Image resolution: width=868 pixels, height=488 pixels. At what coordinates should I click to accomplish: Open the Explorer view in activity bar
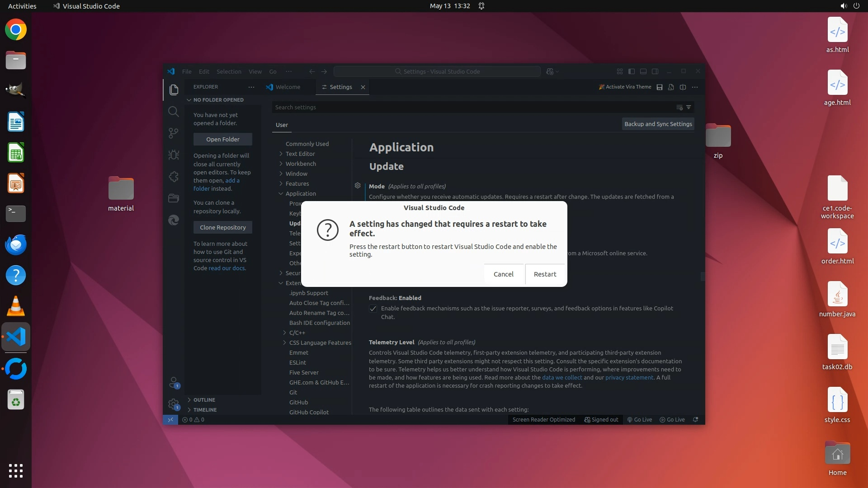point(174,90)
